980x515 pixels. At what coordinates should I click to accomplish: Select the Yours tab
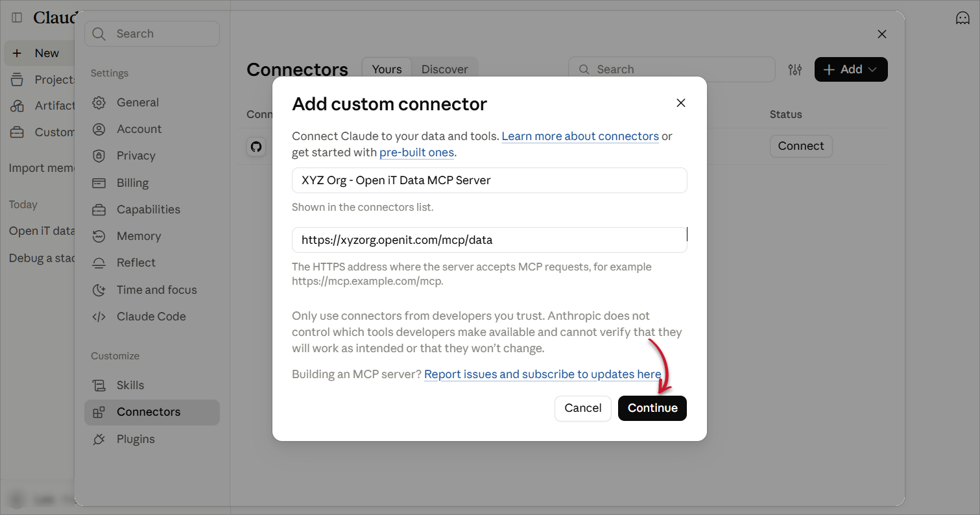click(387, 69)
